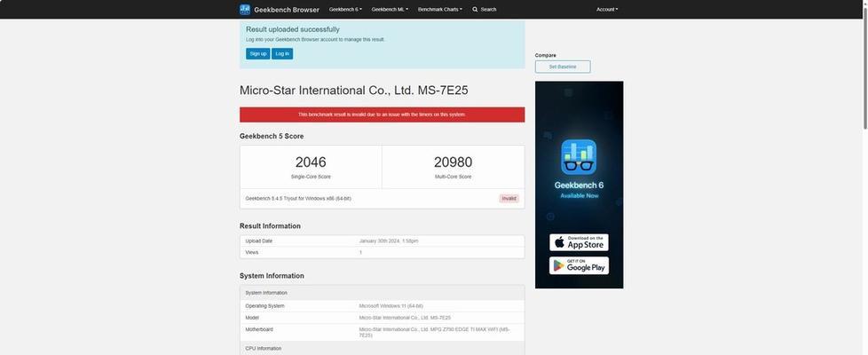Click the Log in button

tap(282, 54)
